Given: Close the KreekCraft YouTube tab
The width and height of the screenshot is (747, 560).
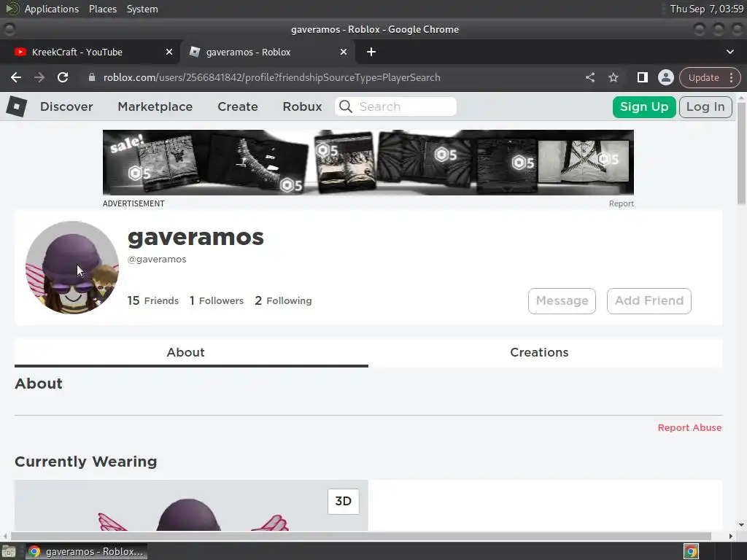Looking at the screenshot, I should [x=169, y=52].
